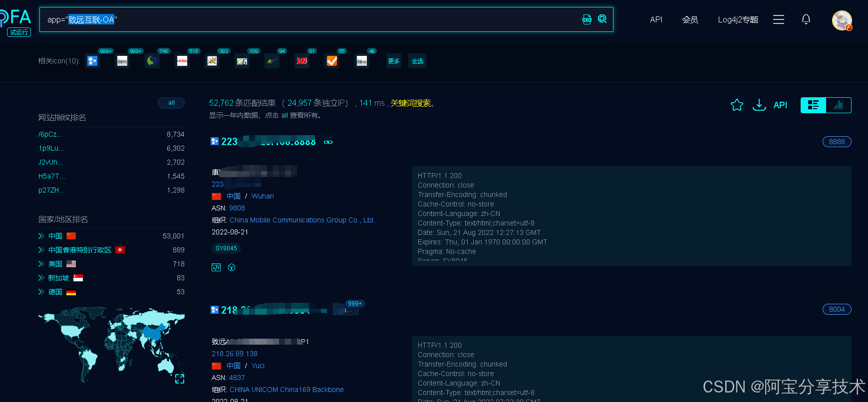This screenshot has width=868, height=402.
Task: Click the 8004 port badge
Action: (x=837, y=309)
